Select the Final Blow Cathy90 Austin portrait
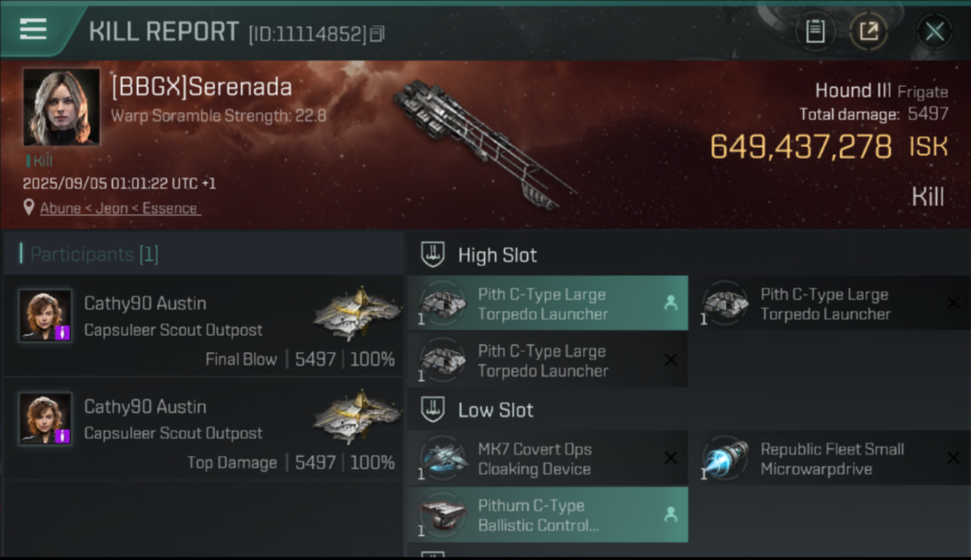This screenshot has width=971, height=560. click(x=46, y=316)
